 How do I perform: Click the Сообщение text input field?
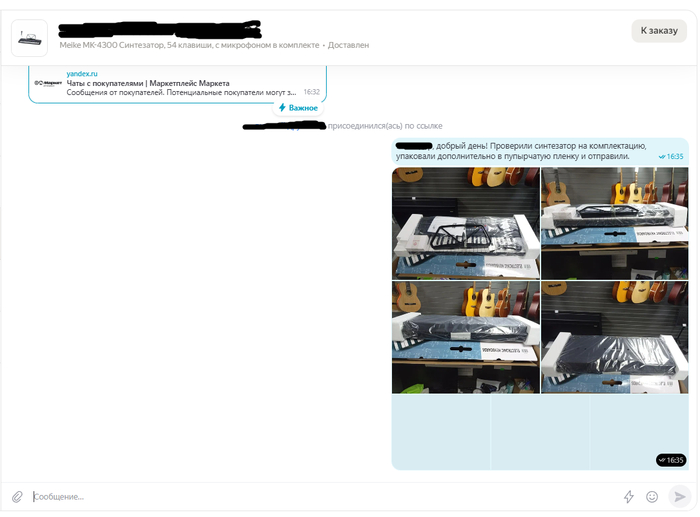tap(300, 497)
